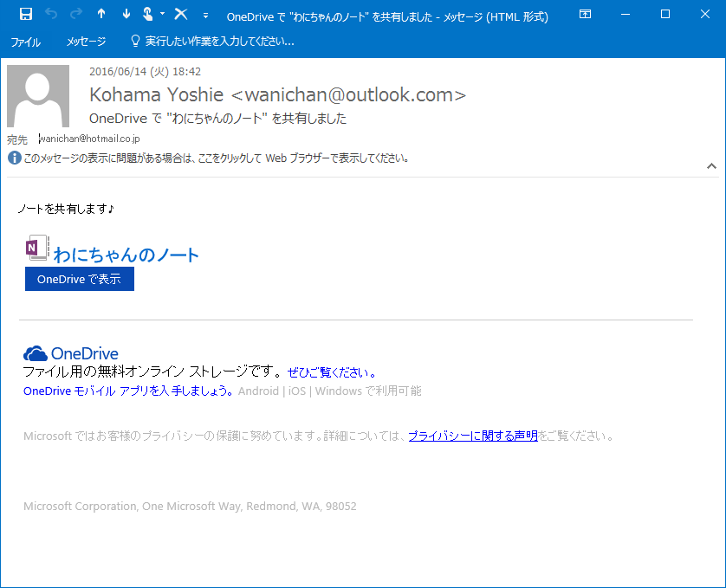Screen dimensions: 726x588
Task: Open the ファイル tab
Action: point(25,42)
